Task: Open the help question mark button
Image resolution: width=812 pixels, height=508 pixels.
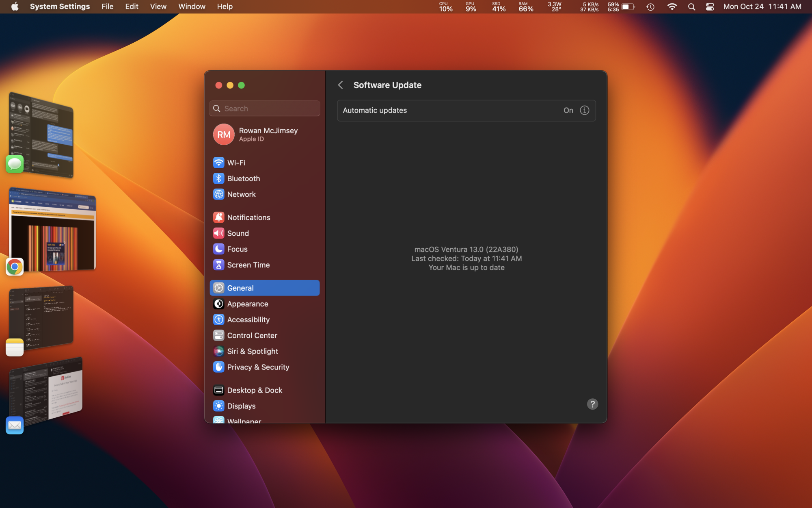Action: [x=592, y=404]
